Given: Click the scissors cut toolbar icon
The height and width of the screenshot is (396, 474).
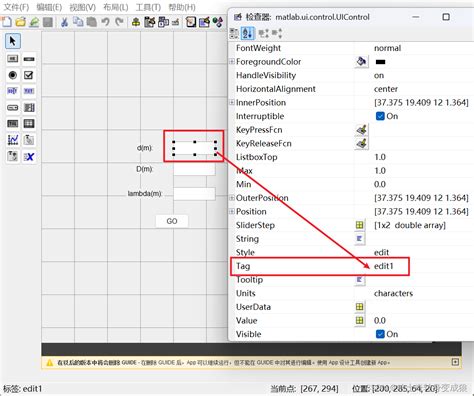Looking at the screenshot, I should (64, 22).
